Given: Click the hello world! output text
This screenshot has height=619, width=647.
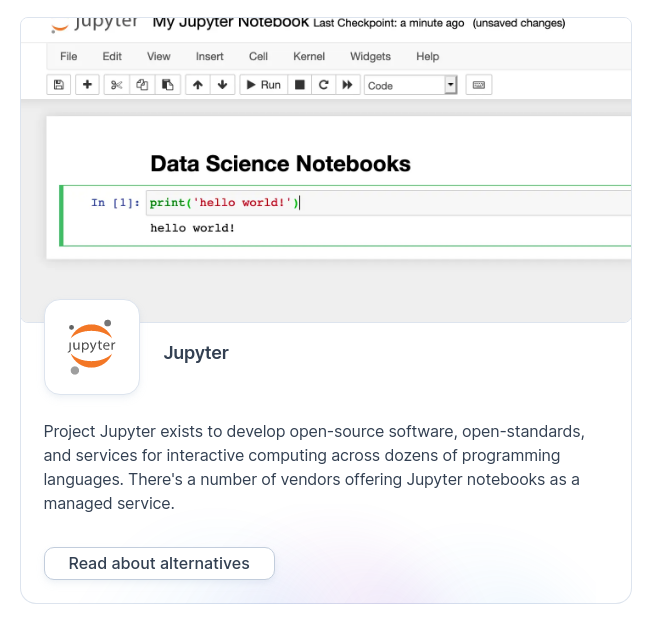Looking at the screenshot, I should 192,228.
